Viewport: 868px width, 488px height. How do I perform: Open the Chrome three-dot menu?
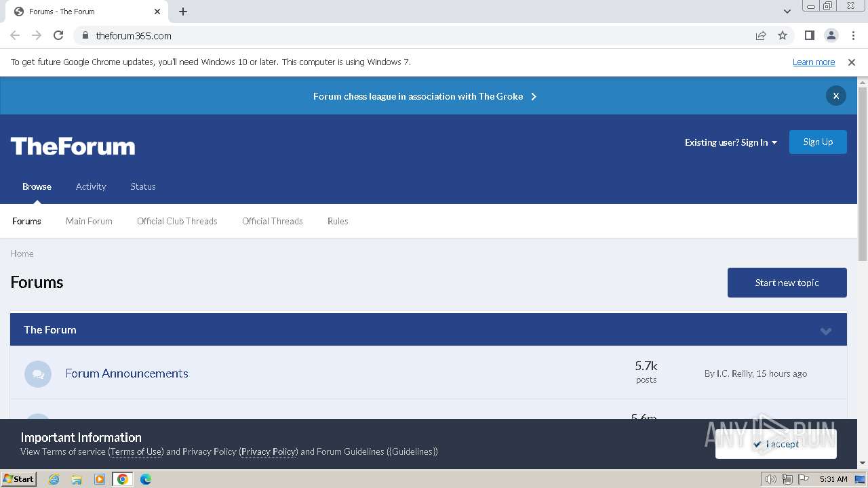click(853, 35)
